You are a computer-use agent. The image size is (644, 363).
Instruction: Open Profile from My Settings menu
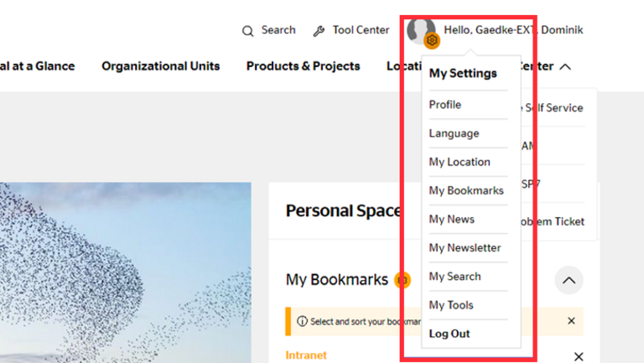coord(445,105)
